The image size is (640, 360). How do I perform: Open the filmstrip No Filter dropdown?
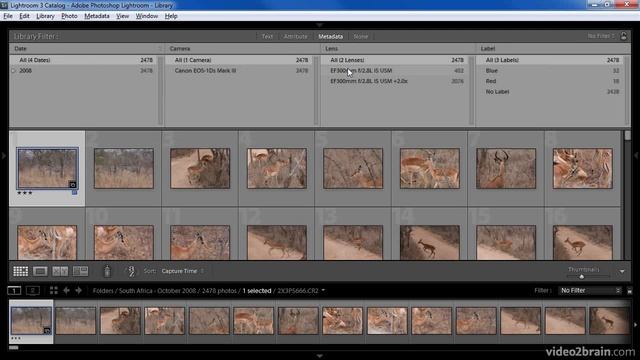590,291
